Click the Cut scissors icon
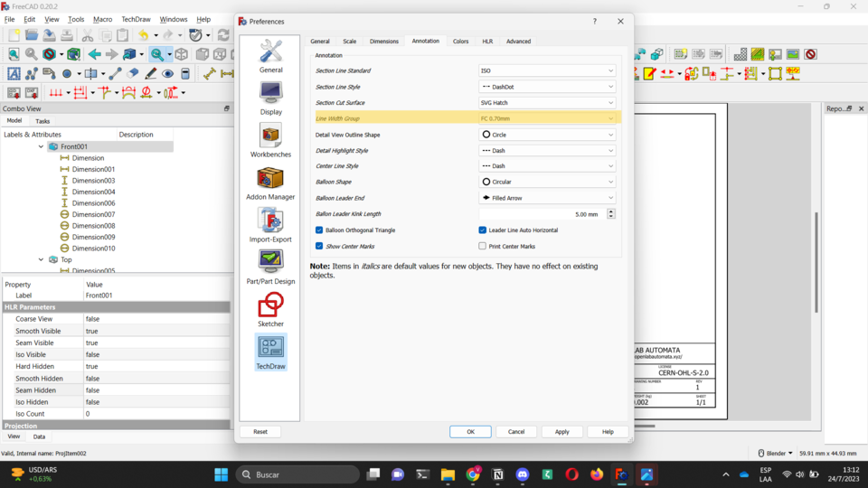The height and width of the screenshot is (488, 868). (x=88, y=35)
